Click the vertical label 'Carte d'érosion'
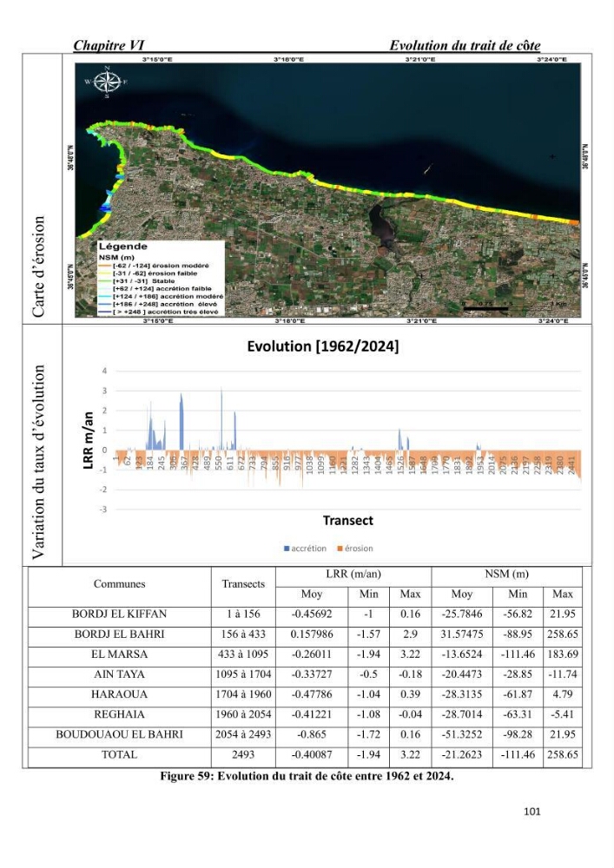 (x=38, y=266)
